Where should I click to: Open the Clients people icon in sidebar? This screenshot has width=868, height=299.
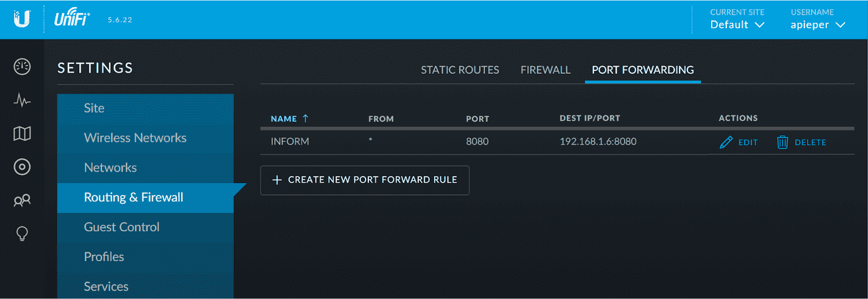coord(22,200)
